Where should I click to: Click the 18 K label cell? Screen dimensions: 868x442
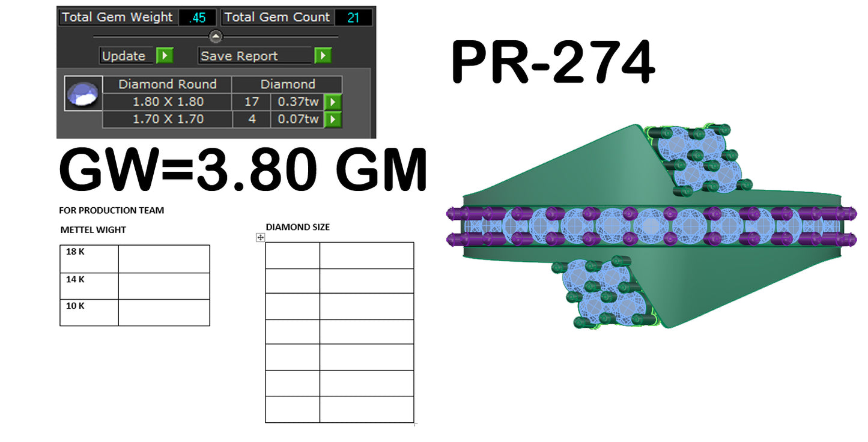pyautogui.click(x=89, y=259)
